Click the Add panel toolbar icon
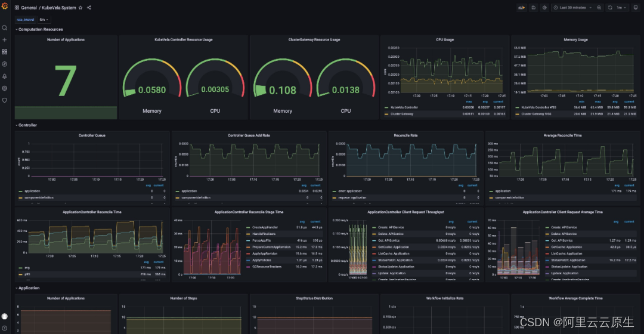 [522, 8]
